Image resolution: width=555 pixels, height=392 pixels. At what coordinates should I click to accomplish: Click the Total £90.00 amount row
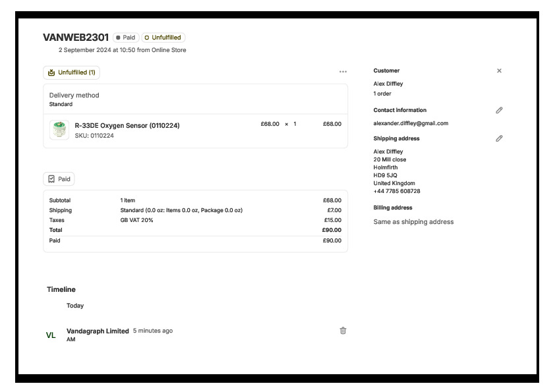(x=195, y=230)
